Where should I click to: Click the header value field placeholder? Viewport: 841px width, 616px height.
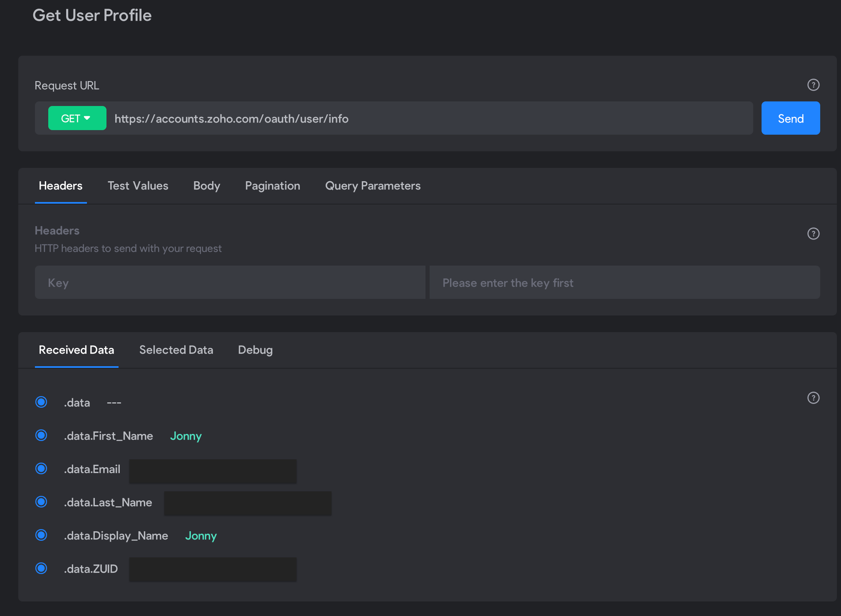tap(625, 282)
